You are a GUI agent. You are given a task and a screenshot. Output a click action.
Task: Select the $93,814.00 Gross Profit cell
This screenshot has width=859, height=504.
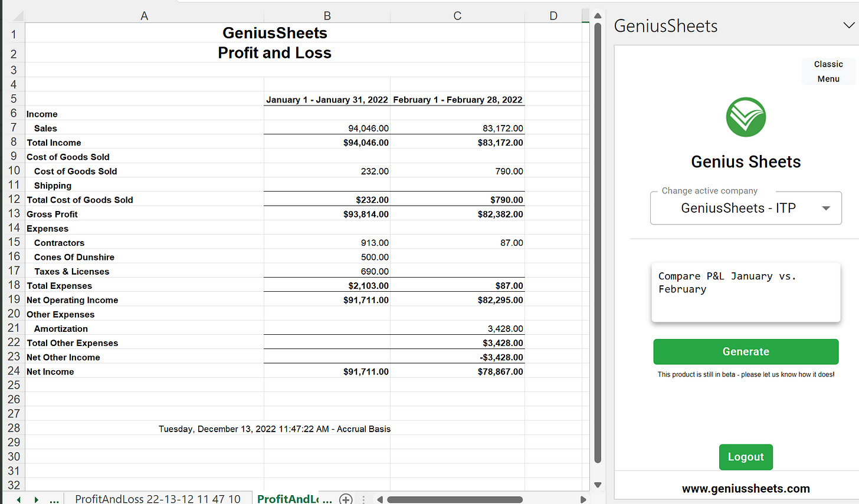coord(327,214)
